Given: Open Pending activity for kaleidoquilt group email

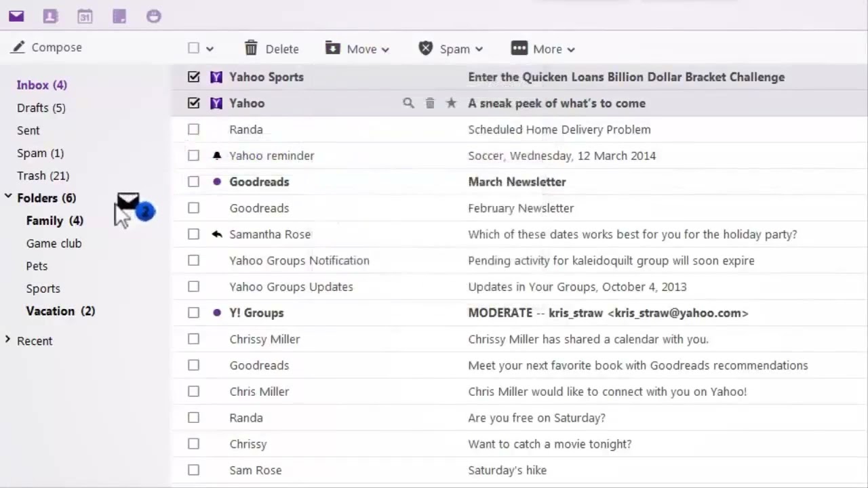Looking at the screenshot, I should (x=611, y=260).
